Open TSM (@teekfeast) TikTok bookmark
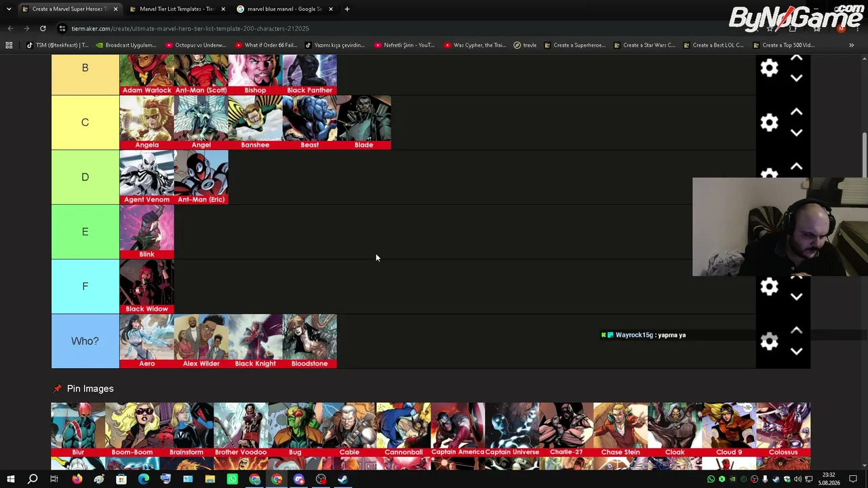This screenshot has width=868, height=488. coord(58,45)
